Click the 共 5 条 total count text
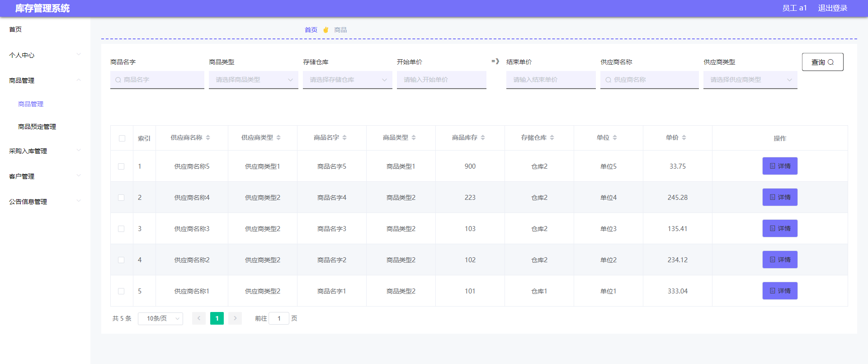 [122, 318]
